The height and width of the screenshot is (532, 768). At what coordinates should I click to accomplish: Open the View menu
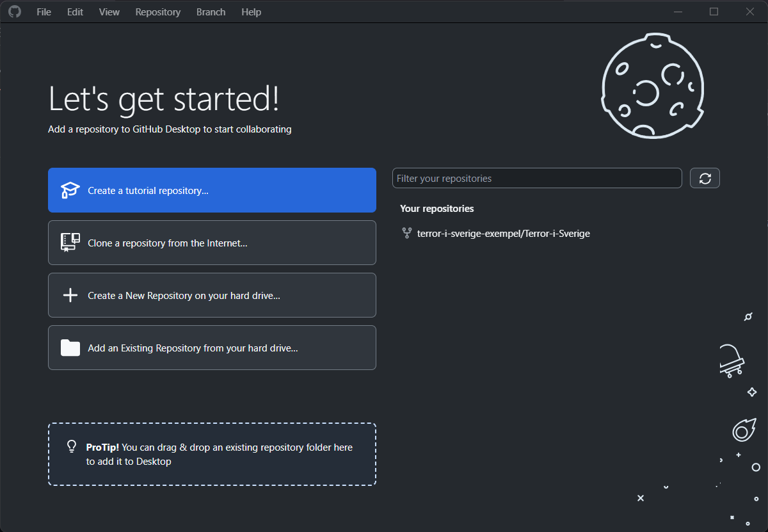coord(109,12)
